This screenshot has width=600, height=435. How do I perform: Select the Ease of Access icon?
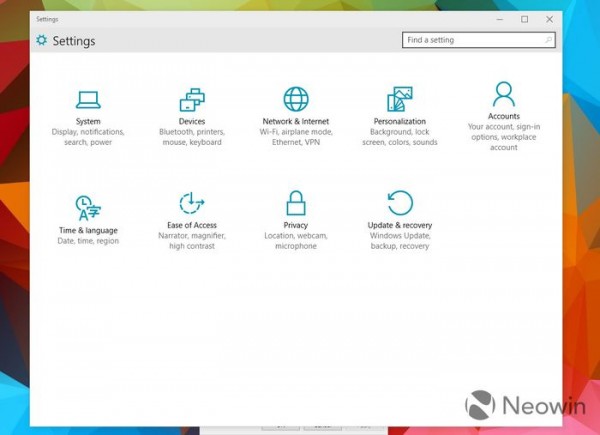(x=192, y=204)
